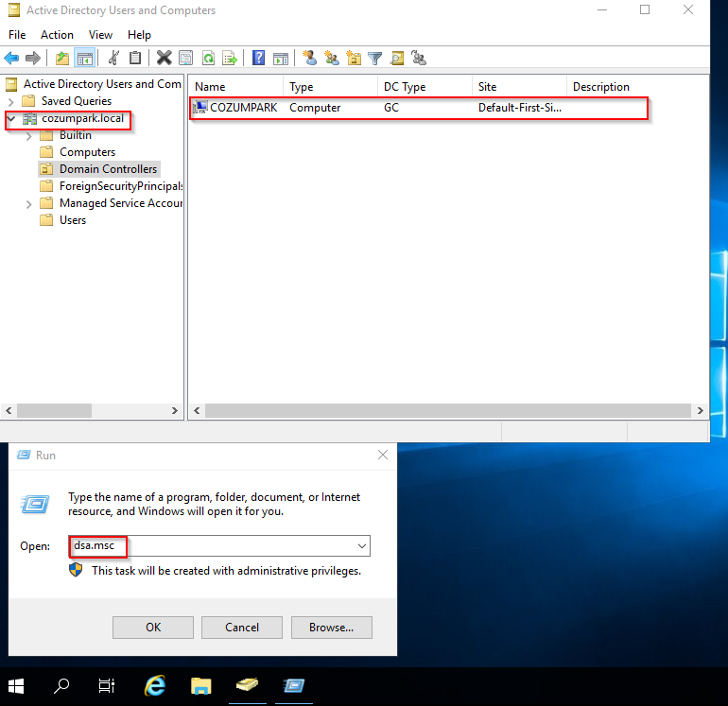Open the Windows Start menu
Image resolution: width=728 pixels, height=706 pixels.
point(16,686)
